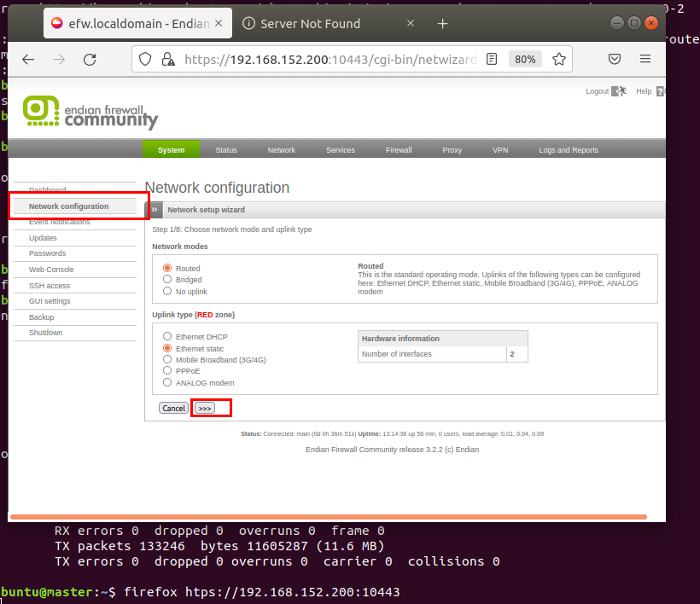This screenshot has width=700, height=604.
Task: Select the No uplink network mode
Action: [167, 291]
